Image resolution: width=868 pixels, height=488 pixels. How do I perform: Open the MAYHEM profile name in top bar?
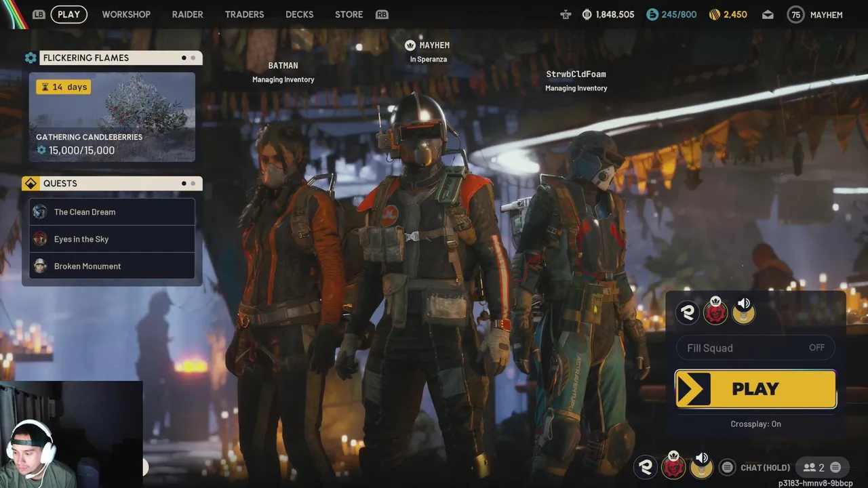click(826, 14)
